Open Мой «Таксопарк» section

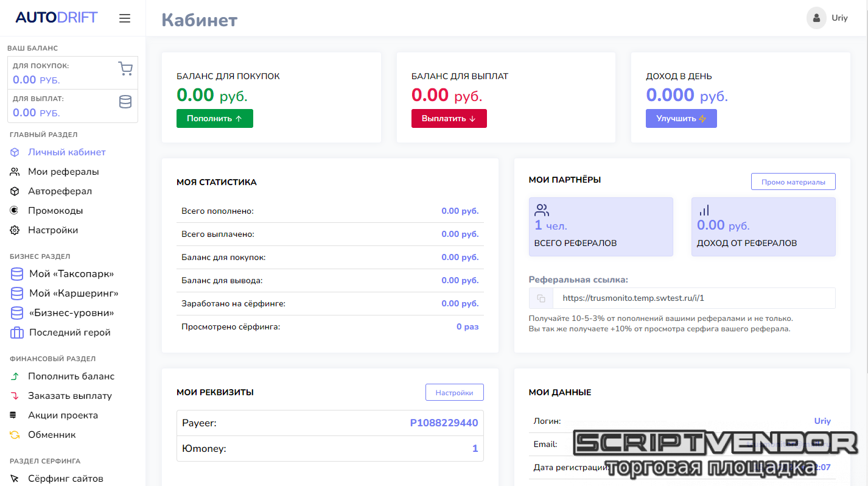(71, 274)
